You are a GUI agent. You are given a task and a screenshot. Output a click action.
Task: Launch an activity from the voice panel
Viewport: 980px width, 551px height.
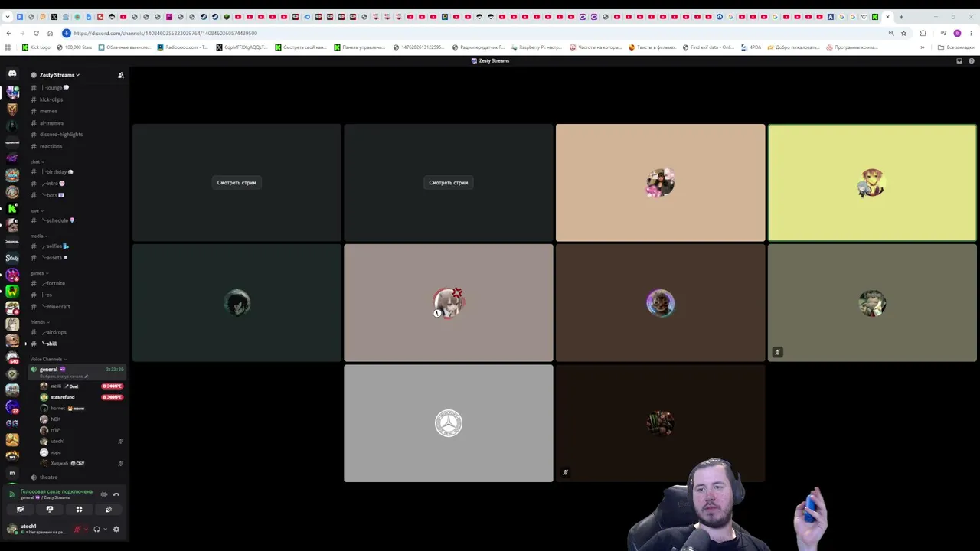(79, 510)
